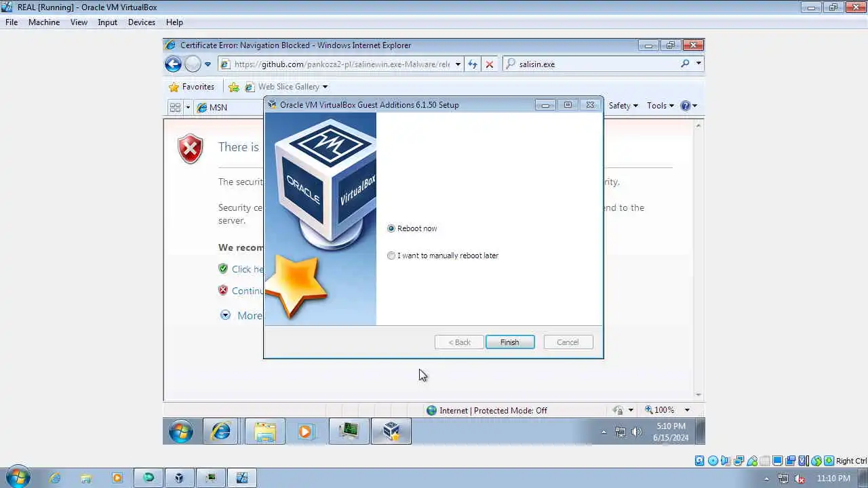Select the MSN tab
Image resolution: width=868 pixels, height=488 pixels.
pyautogui.click(x=229, y=107)
